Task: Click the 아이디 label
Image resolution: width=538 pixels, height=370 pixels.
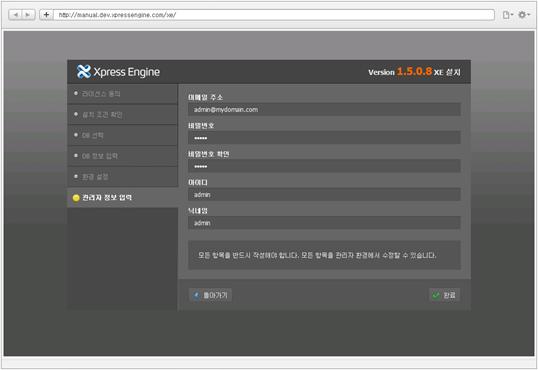Action: (x=198, y=183)
